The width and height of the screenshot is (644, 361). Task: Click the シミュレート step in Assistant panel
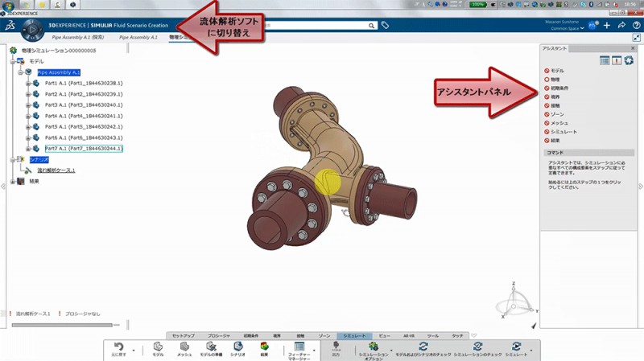[x=560, y=132]
